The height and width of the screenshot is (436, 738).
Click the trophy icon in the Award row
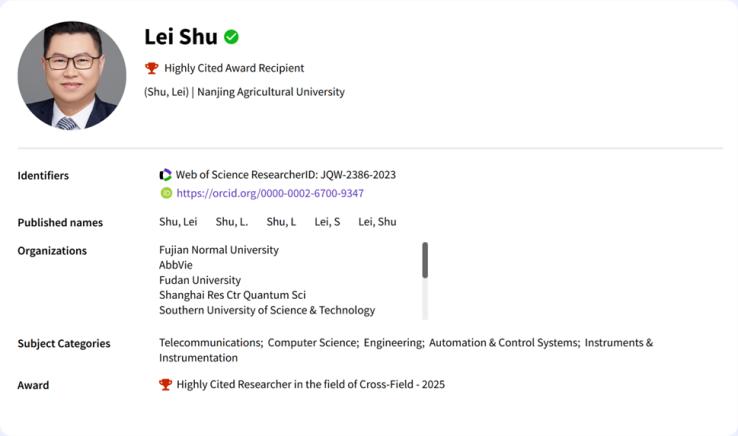(x=166, y=384)
